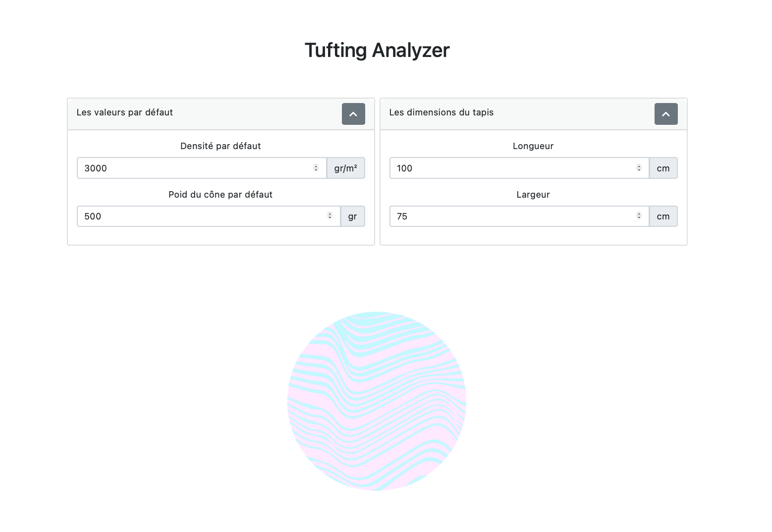
Task: Click the Largeur input showing 75
Action: (x=519, y=216)
